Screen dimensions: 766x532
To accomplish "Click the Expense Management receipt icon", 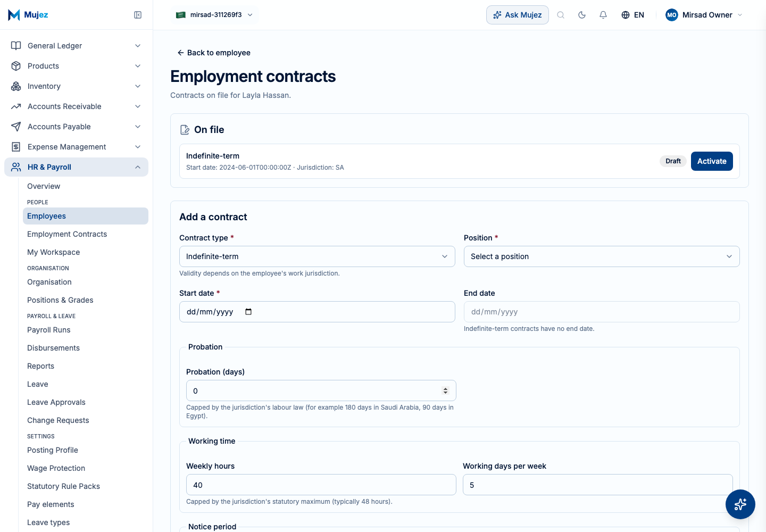I will click(x=16, y=147).
